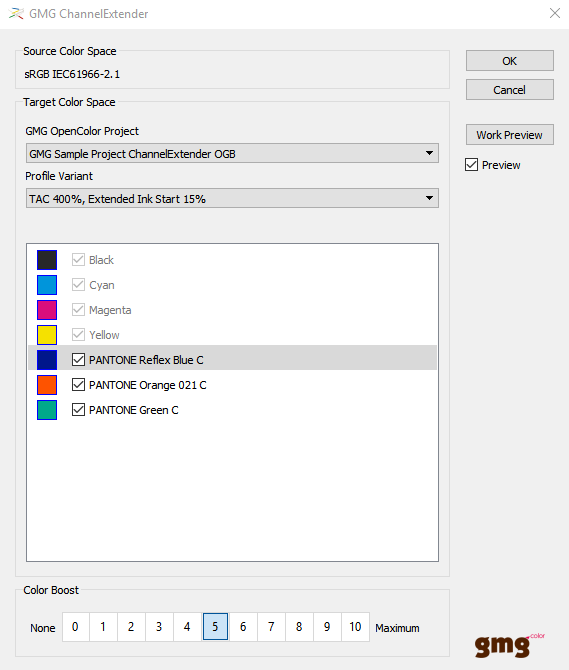Select the PANTONE Reflex Blue C label
The image size is (569, 670).
[x=146, y=360]
